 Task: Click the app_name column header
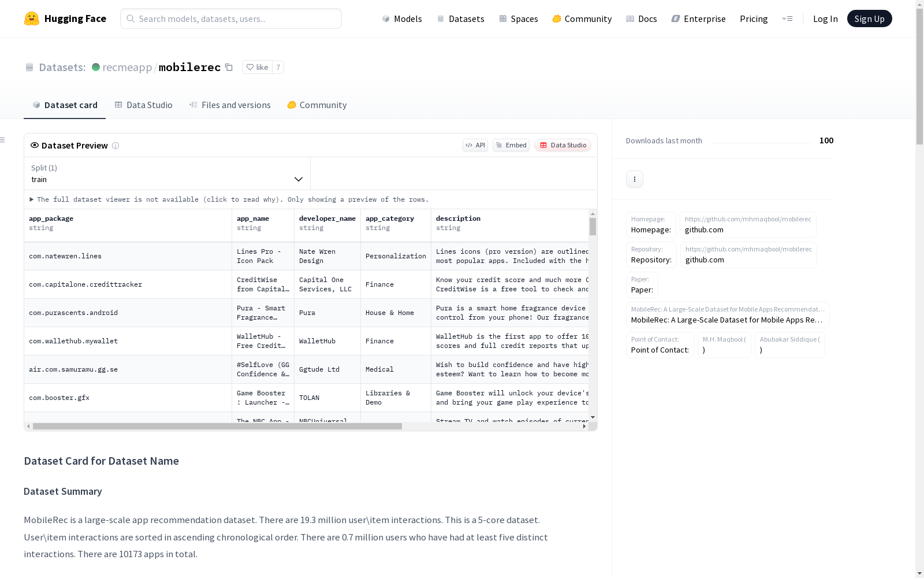pos(263,225)
